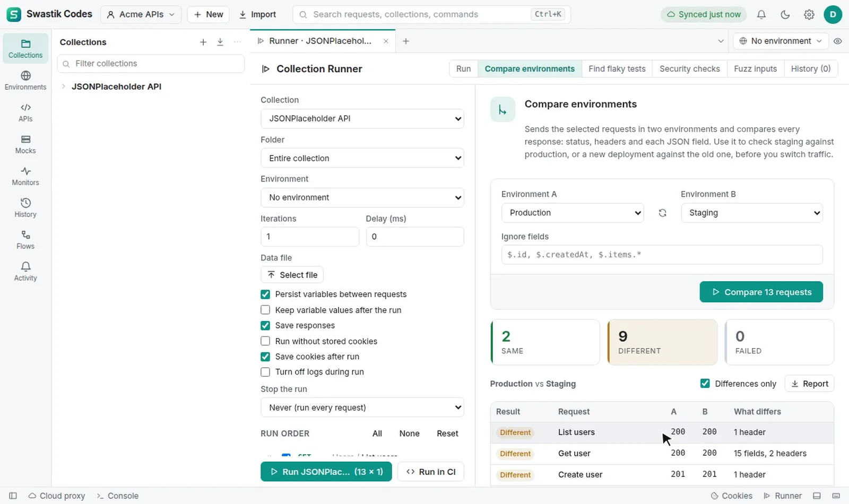Go to the Mocks sidebar section
Viewport: 849px width, 504px height.
point(25,144)
